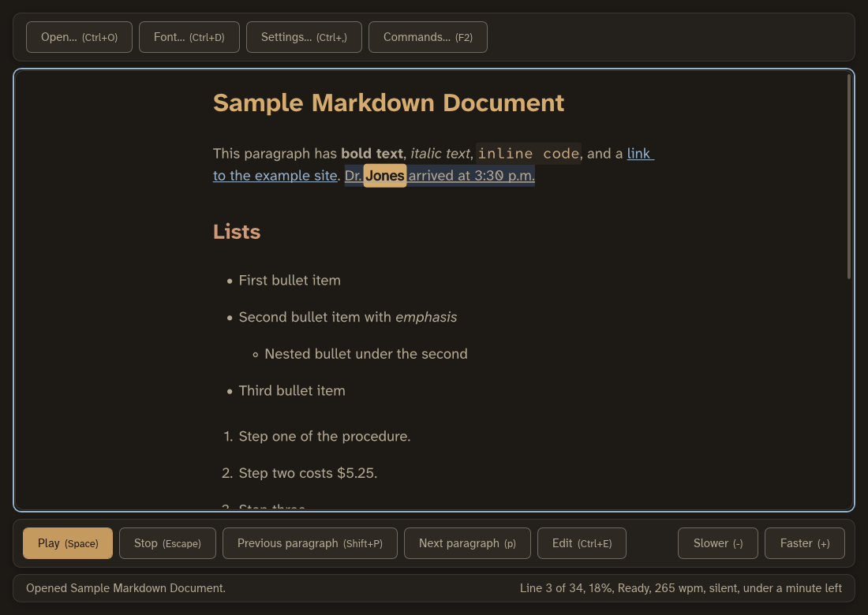Stop reading with the Stop button
Image resolution: width=868 pixels, height=615 pixels.
point(167,543)
